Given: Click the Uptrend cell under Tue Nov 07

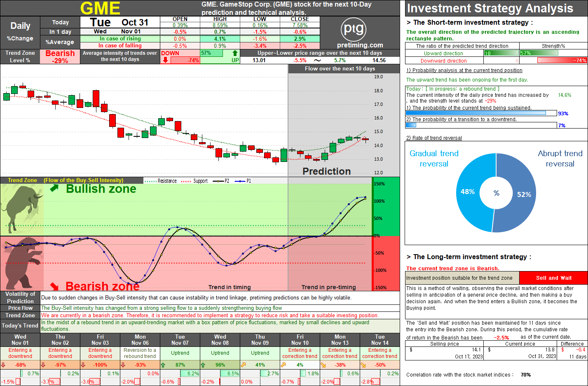Looking at the screenshot, I should coord(180,353).
